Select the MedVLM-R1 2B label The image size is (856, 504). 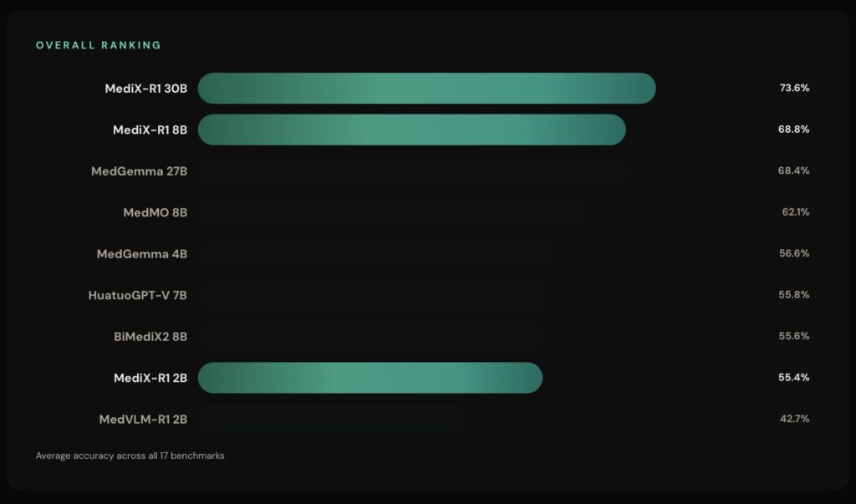coord(142,419)
